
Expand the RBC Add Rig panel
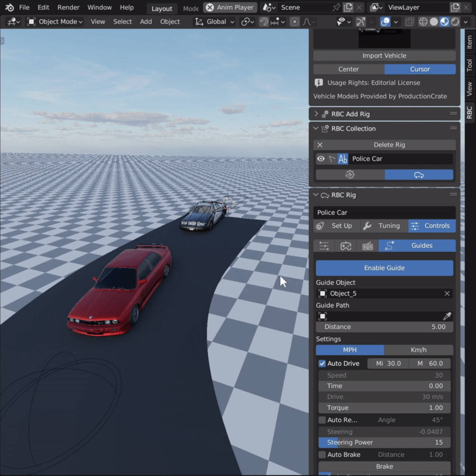(315, 114)
